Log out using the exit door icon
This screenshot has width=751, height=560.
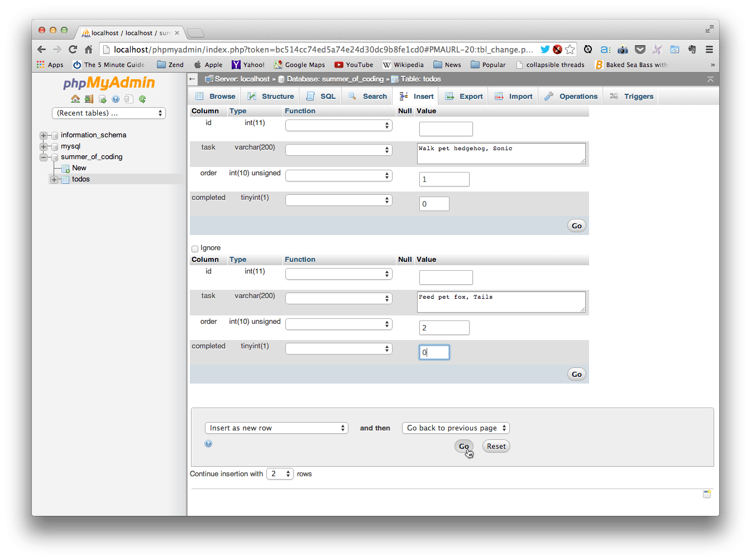pos(89,99)
